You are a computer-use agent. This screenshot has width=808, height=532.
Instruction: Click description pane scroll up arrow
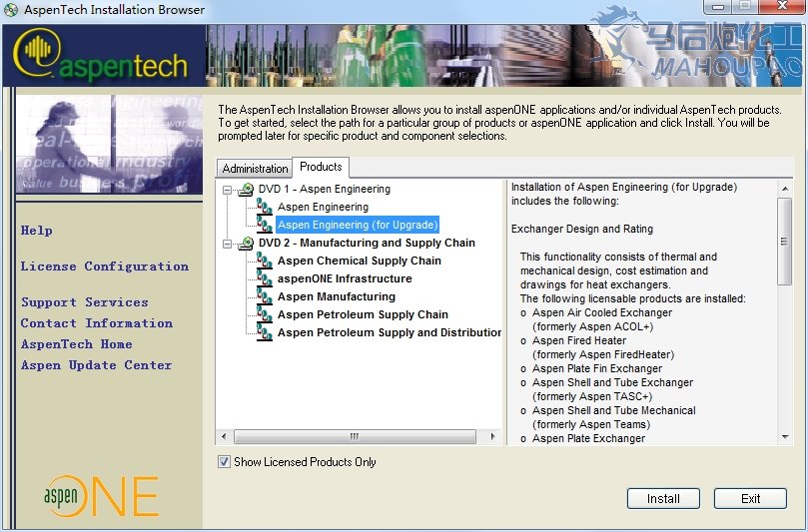784,189
